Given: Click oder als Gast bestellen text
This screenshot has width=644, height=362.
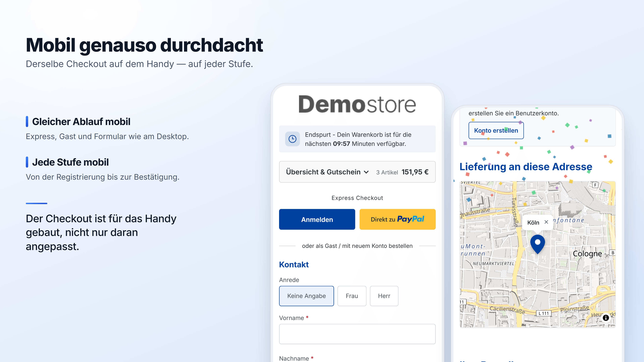Looking at the screenshot, I should pyautogui.click(x=357, y=246).
